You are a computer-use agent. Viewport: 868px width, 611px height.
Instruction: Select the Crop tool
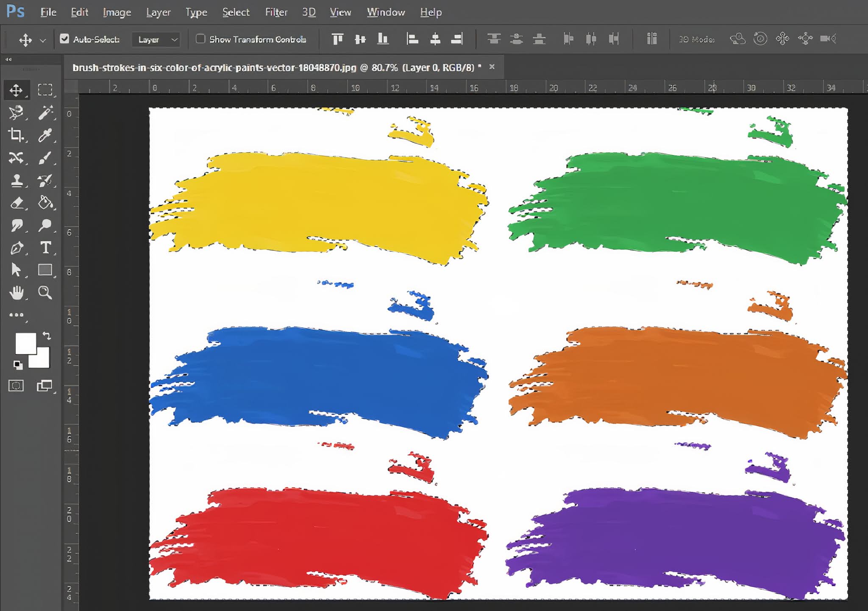(x=16, y=135)
